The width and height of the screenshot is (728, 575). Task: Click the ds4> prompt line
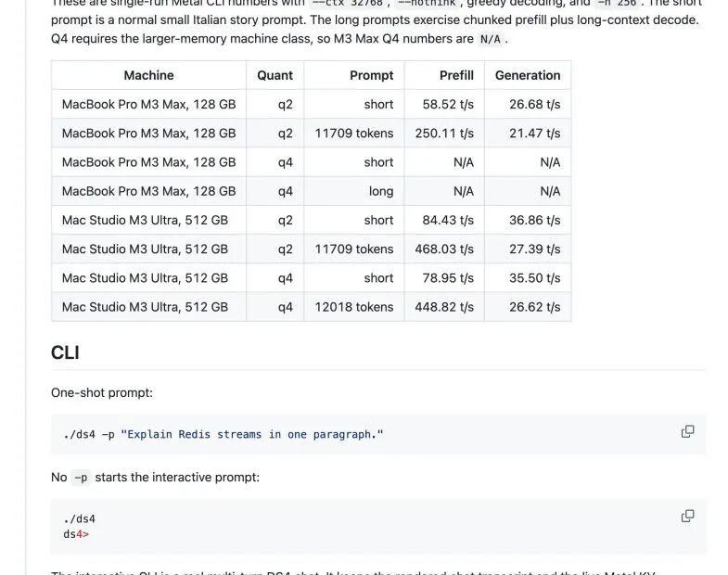[76, 534]
